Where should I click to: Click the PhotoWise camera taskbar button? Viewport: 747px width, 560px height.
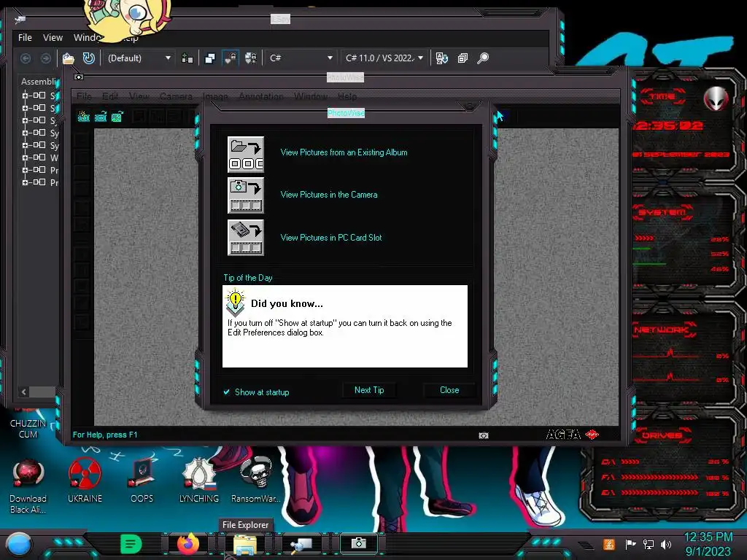(359, 543)
